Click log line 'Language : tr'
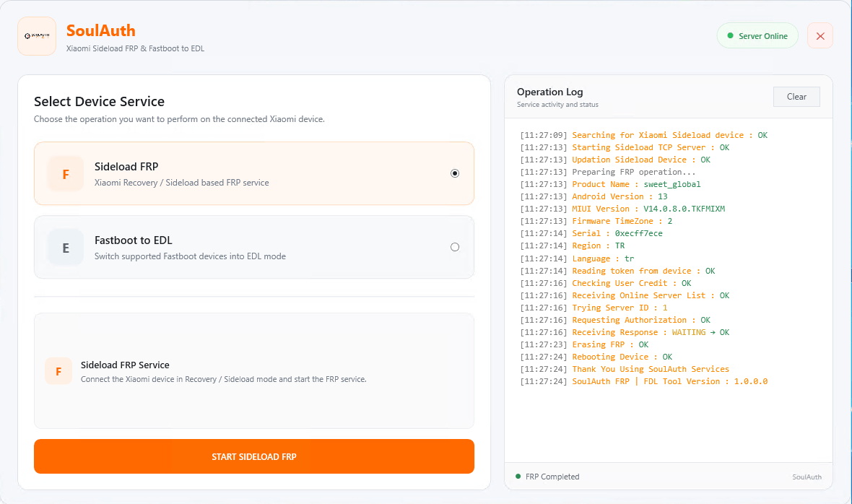852x504 pixels. point(577,258)
